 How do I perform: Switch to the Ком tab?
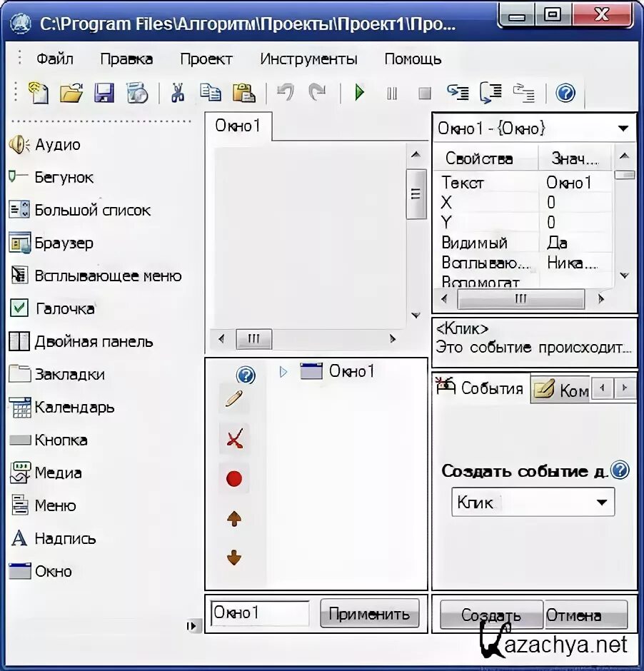tap(560, 390)
